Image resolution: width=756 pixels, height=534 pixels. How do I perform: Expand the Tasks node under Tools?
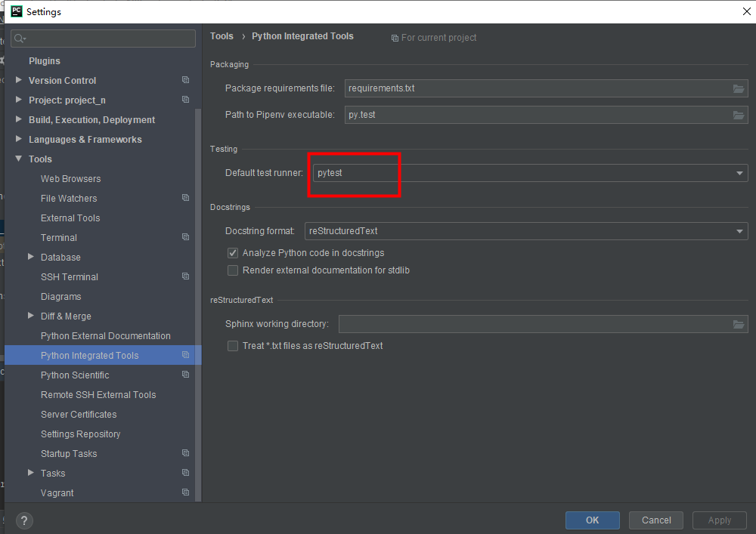31,473
